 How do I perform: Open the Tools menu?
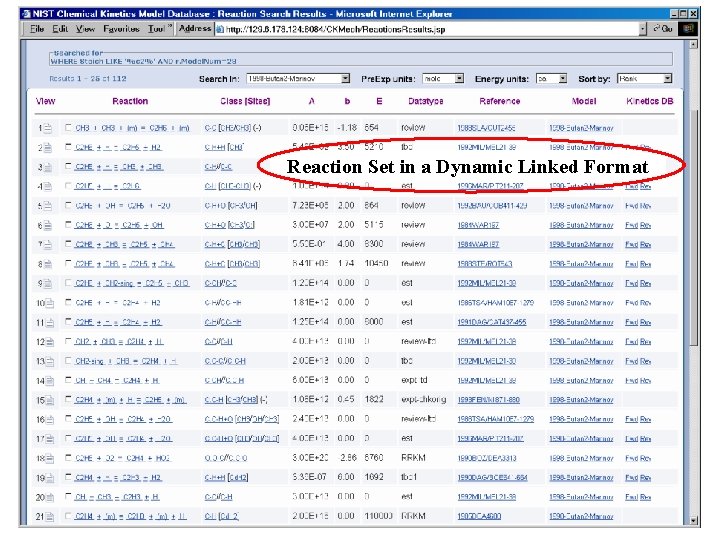click(156, 29)
